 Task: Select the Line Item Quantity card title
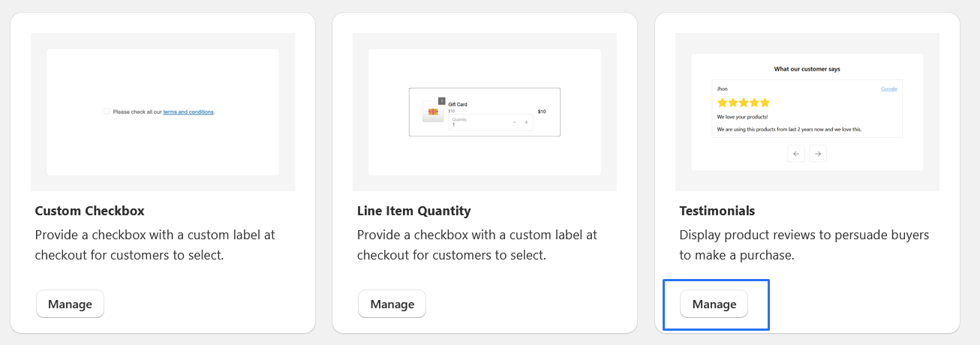pos(413,211)
